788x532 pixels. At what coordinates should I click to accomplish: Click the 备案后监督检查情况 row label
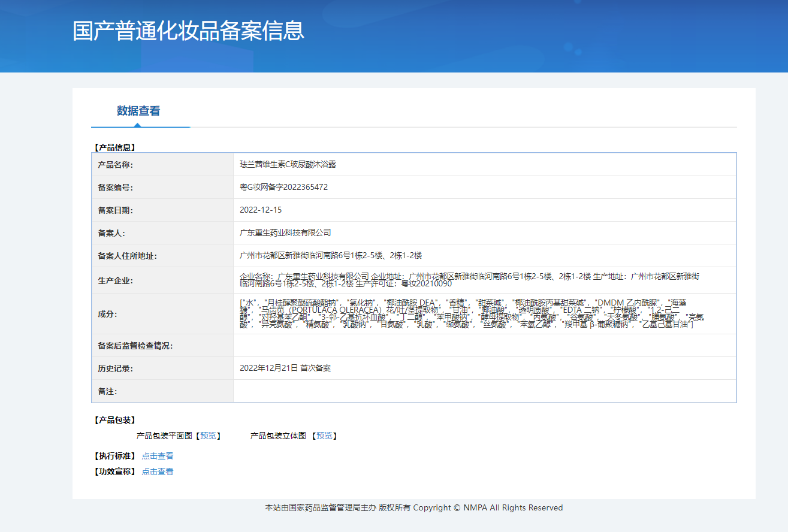coord(135,346)
